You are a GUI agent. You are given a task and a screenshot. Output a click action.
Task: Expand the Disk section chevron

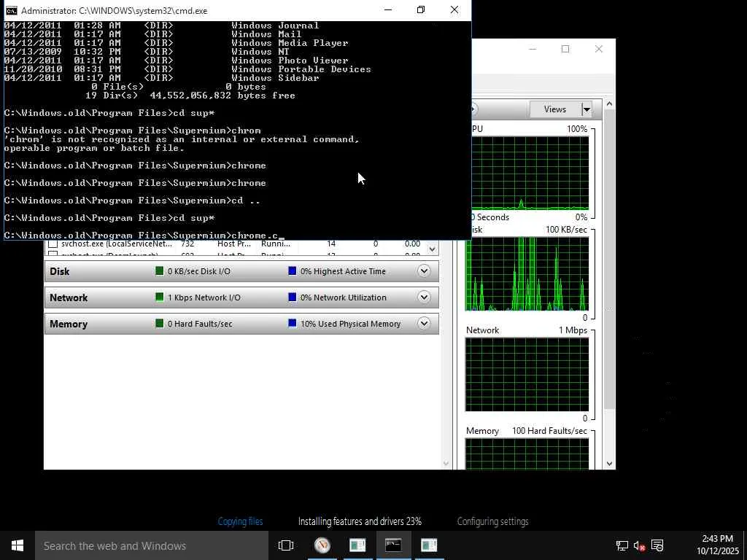pos(424,271)
